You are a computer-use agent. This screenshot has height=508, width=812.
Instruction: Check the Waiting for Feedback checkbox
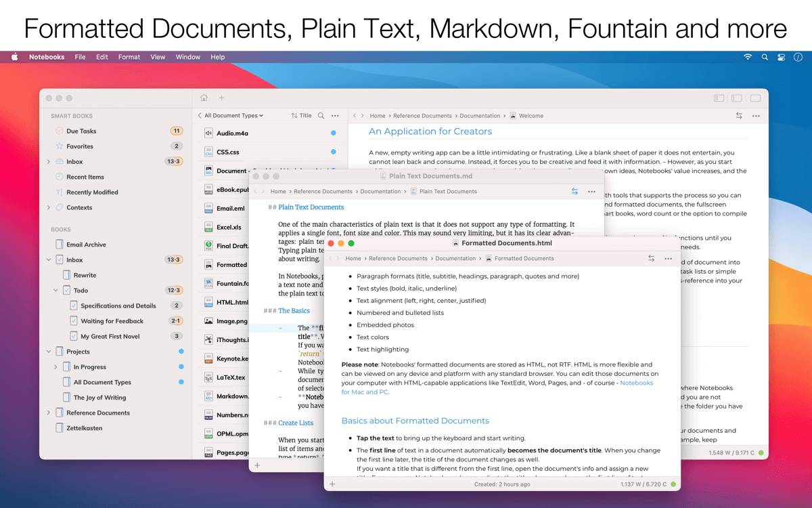(74, 321)
